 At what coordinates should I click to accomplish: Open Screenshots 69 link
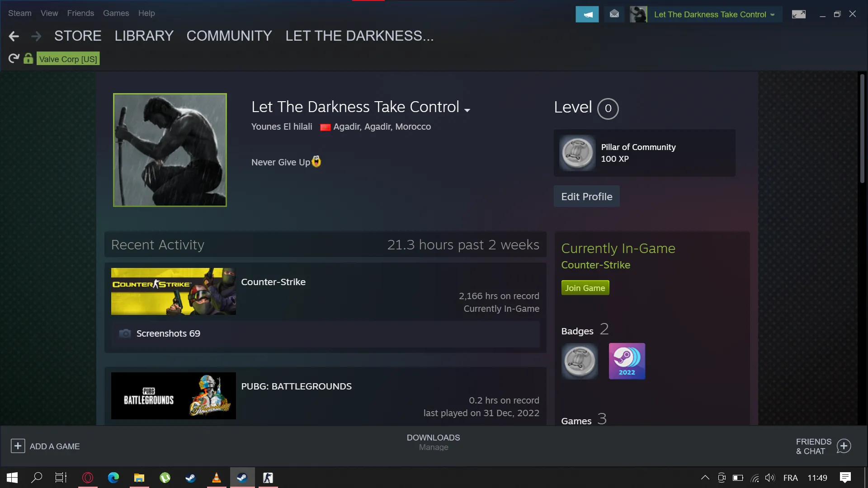tap(168, 333)
